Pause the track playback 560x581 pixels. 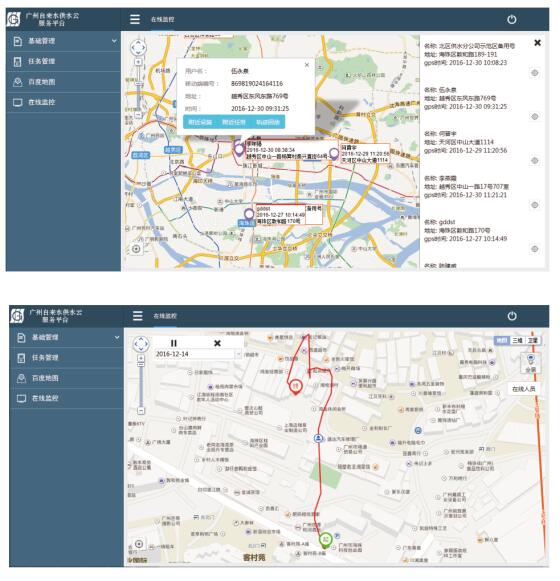[x=173, y=343]
